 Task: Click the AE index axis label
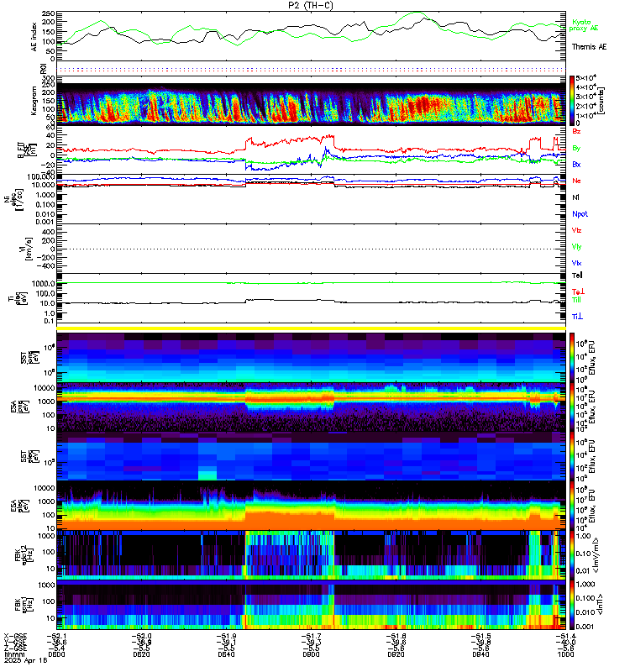(34, 37)
